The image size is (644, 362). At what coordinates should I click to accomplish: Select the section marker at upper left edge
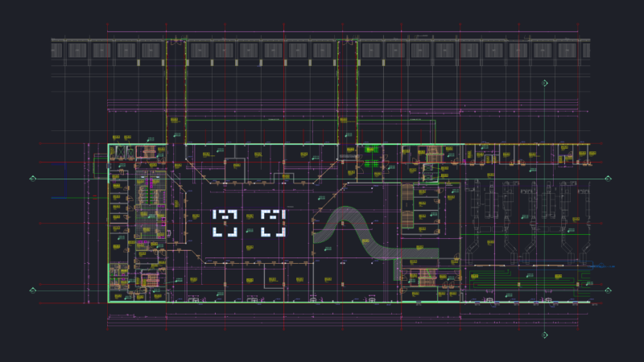coord(33,179)
